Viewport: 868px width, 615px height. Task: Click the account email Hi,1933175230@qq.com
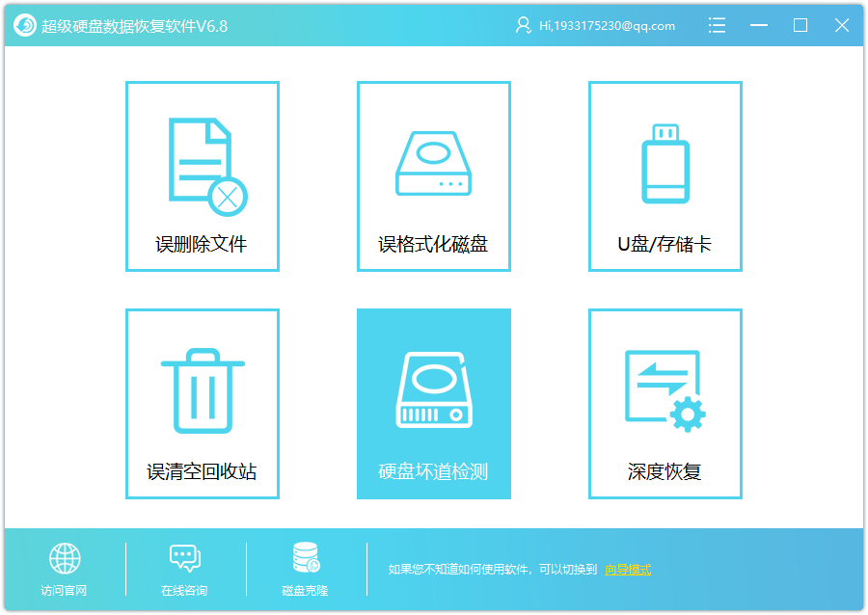(x=607, y=26)
